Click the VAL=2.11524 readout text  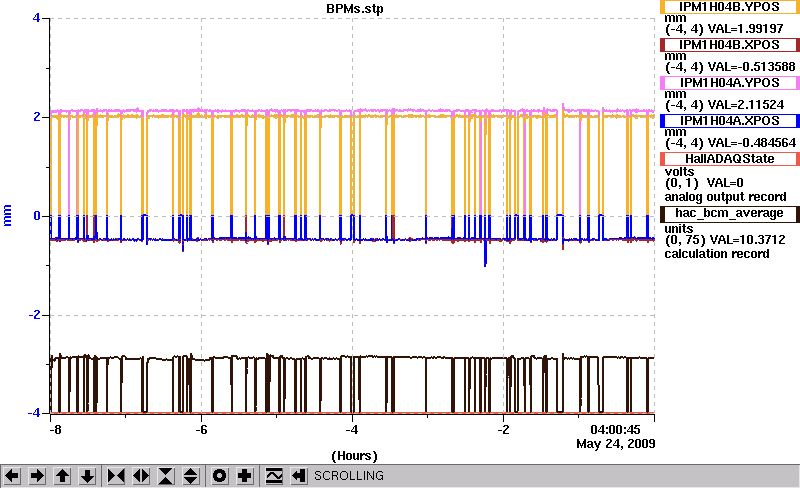click(x=745, y=105)
